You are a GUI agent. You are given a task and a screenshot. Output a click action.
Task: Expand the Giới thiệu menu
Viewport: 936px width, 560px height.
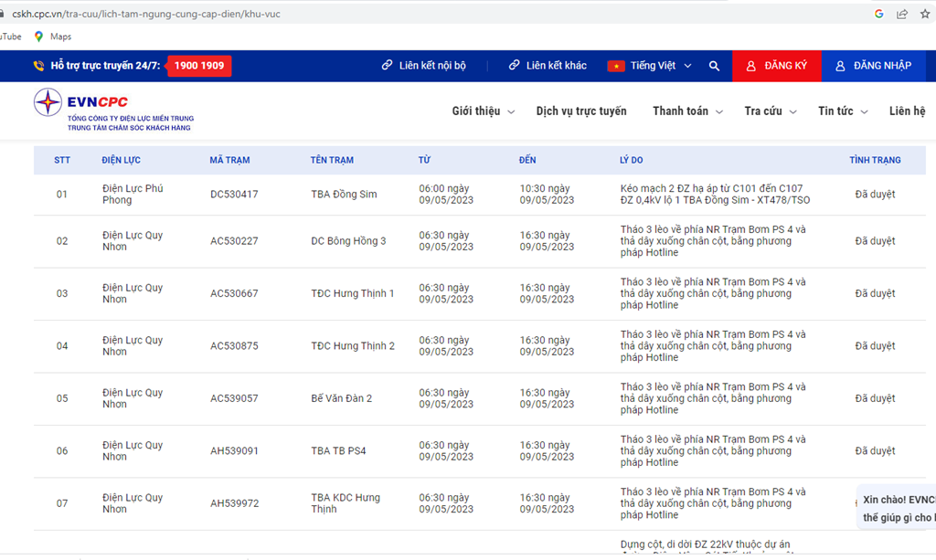483,111
